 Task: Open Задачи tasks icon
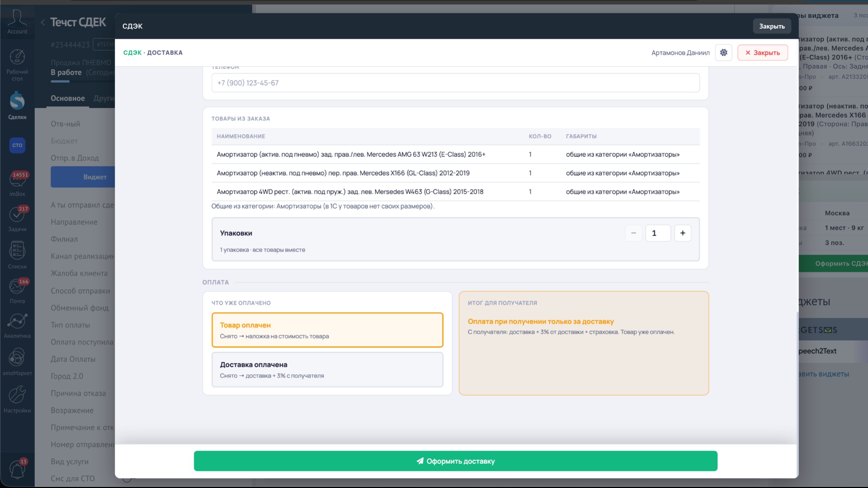coord(17,218)
